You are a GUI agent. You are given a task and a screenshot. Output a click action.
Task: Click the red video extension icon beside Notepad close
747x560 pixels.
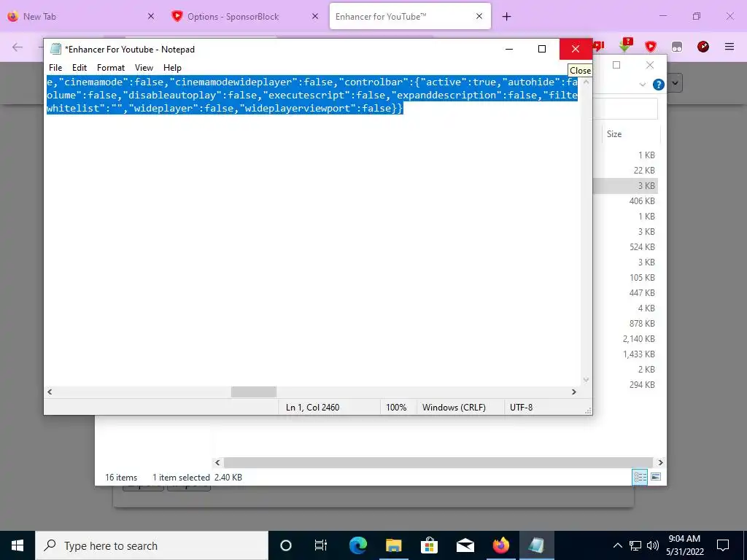point(599,46)
